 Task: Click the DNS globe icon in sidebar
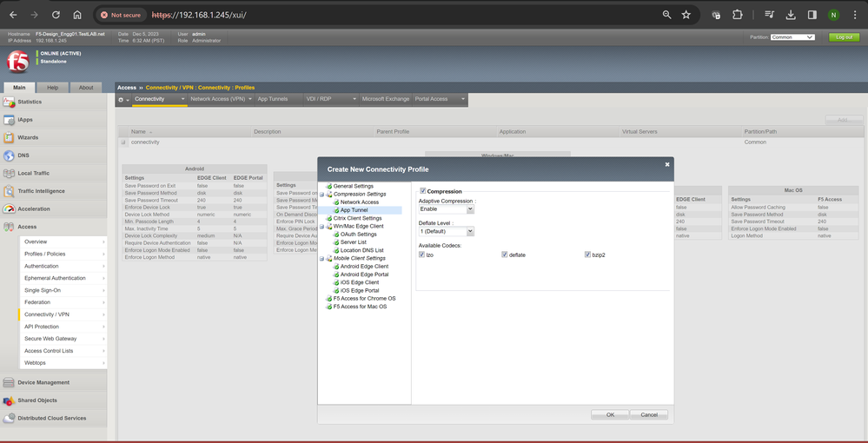click(9, 155)
